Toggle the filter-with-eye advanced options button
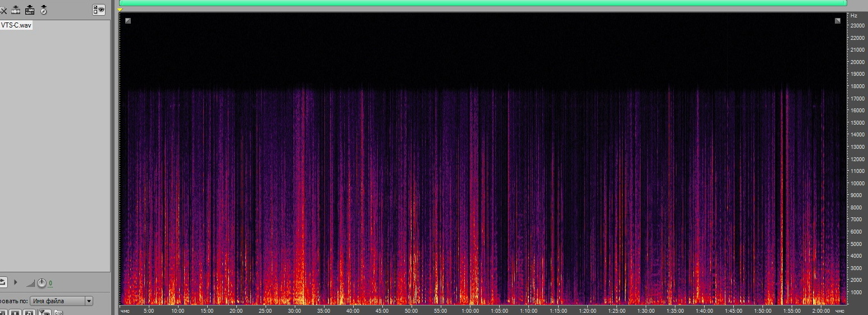Viewport: 868px width, 315px height. click(45, 312)
